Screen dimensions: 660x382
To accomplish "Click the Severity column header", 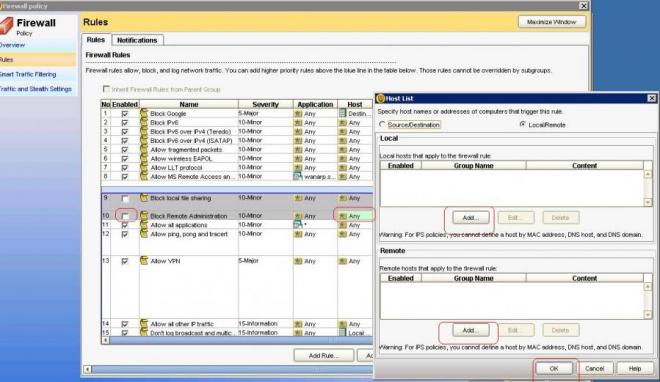I will pos(266,104).
